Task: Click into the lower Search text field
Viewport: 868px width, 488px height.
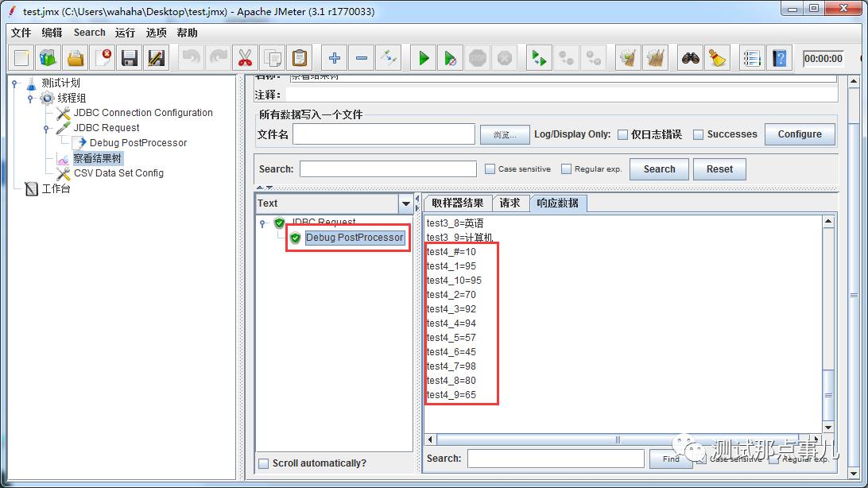Action: pos(556,459)
